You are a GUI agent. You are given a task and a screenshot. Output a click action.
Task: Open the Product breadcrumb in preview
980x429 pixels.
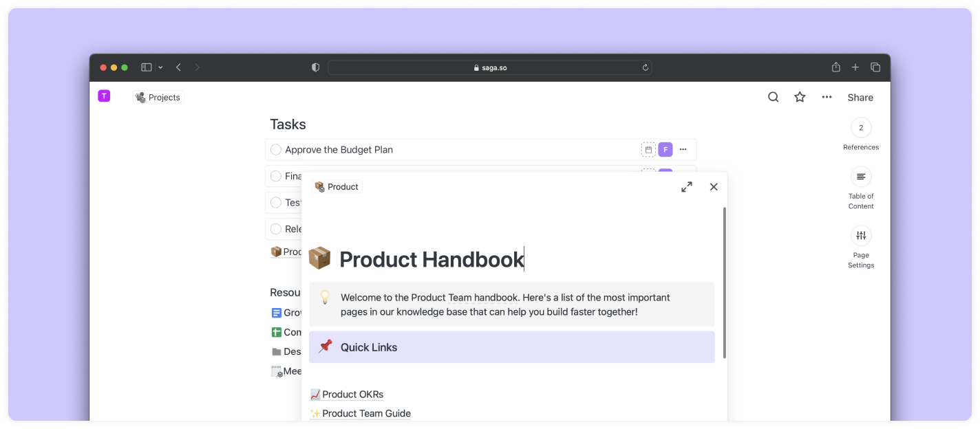pos(337,187)
